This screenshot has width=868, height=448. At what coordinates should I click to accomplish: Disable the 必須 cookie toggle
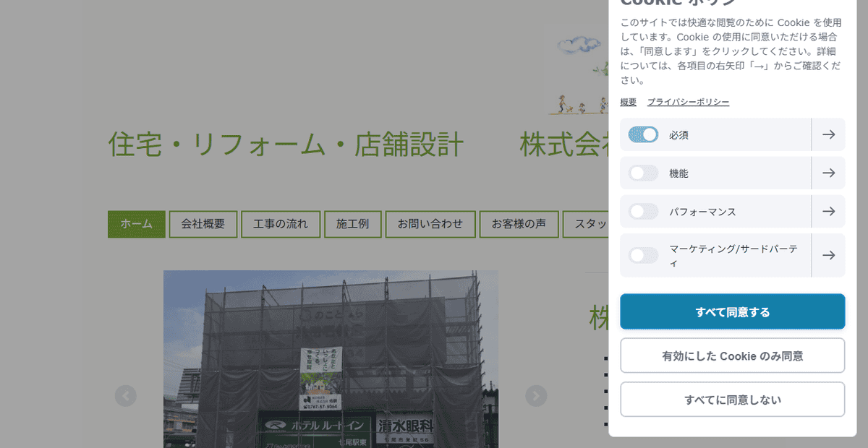click(642, 134)
